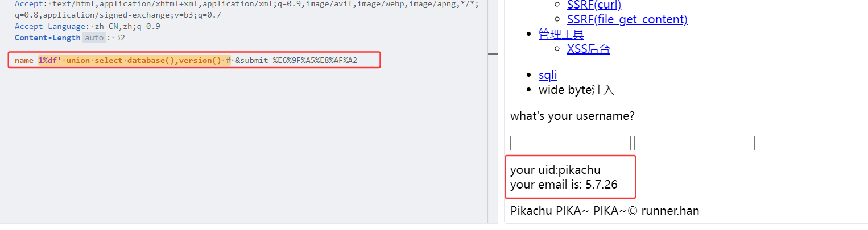Open the SSRF(file_get_content) link
This screenshot has height=230, width=868.
click(x=627, y=19)
